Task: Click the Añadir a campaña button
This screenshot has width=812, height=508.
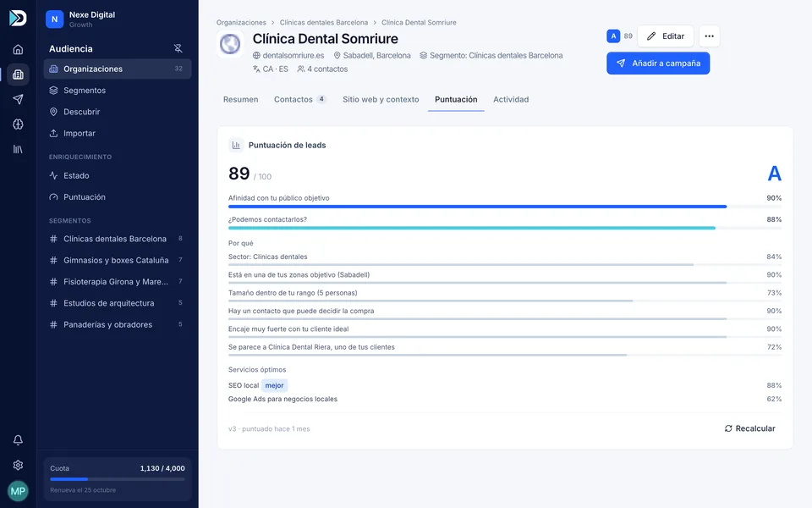Action: pyautogui.click(x=658, y=63)
